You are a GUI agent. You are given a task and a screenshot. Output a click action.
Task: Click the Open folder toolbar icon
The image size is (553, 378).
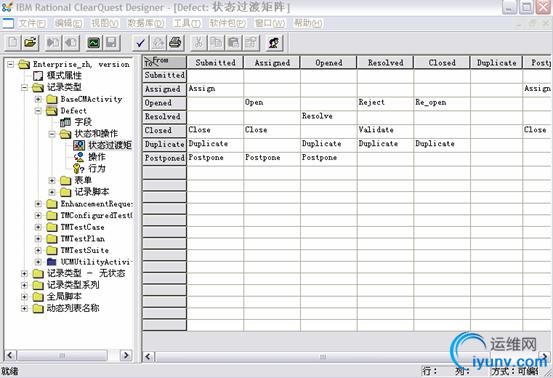30,43
